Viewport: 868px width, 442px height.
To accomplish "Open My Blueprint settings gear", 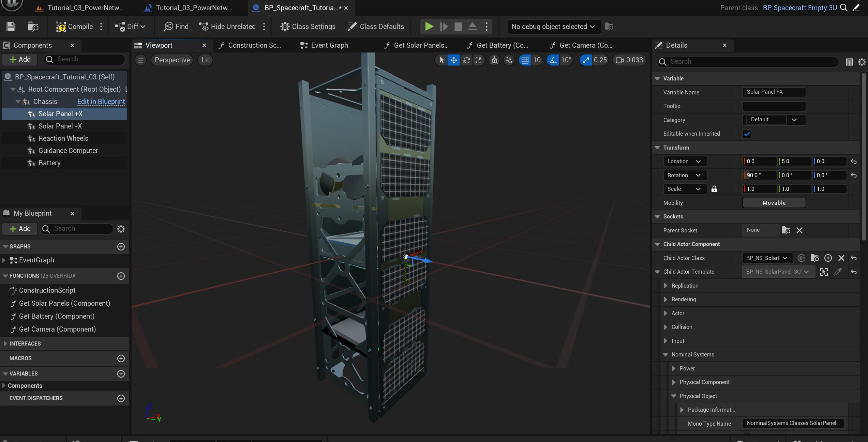I will (121, 229).
